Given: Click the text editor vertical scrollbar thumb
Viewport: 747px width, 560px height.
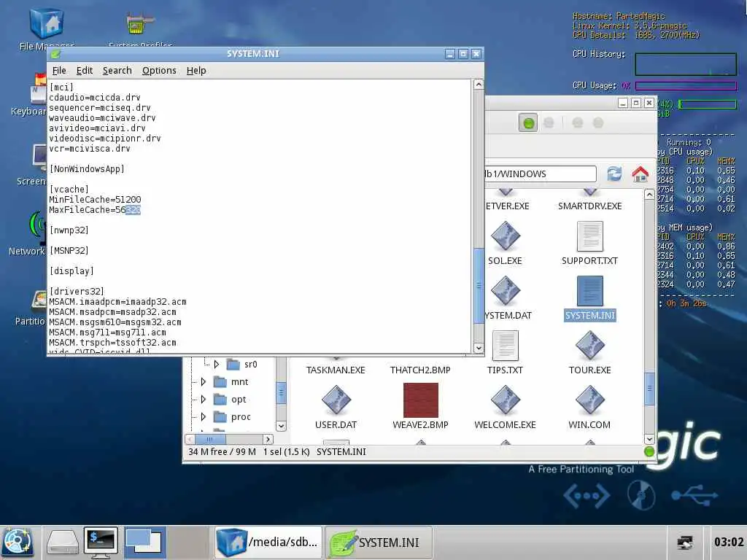Looking at the screenshot, I should 479,286.
